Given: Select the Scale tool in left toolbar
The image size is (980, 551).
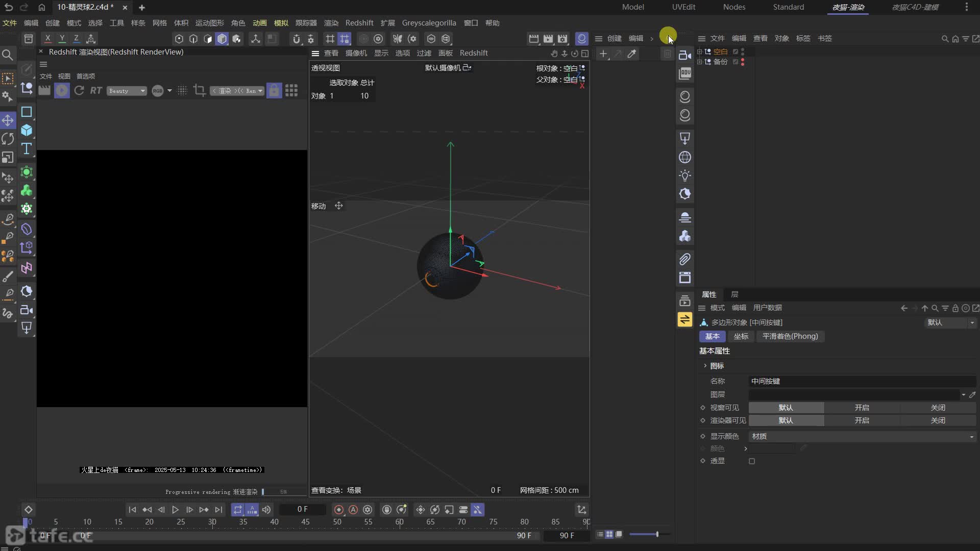Looking at the screenshot, I should coord(8,157).
